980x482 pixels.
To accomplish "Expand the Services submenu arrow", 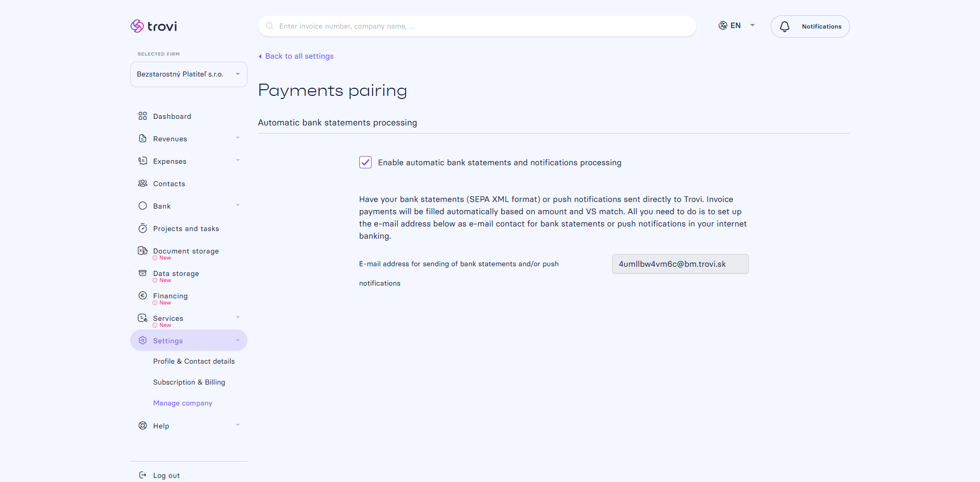I will point(237,318).
